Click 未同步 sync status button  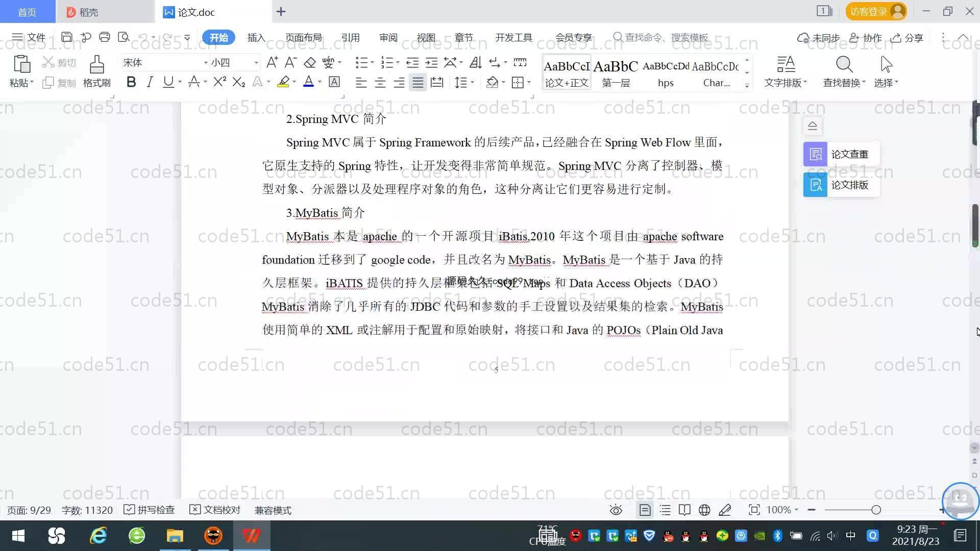click(819, 38)
